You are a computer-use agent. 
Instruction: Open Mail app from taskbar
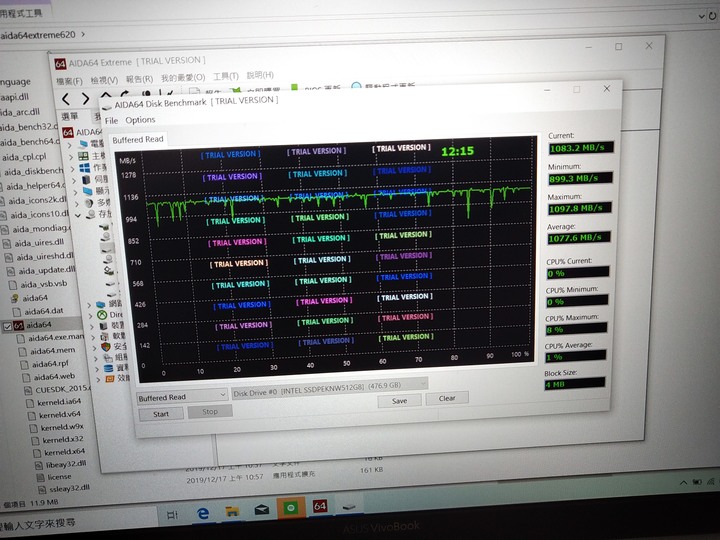click(x=262, y=510)
